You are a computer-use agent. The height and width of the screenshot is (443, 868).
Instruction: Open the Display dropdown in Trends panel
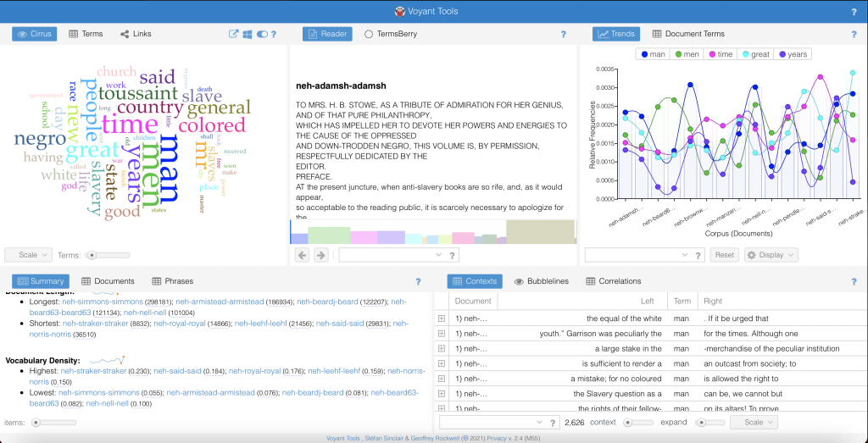coord(771,254)
